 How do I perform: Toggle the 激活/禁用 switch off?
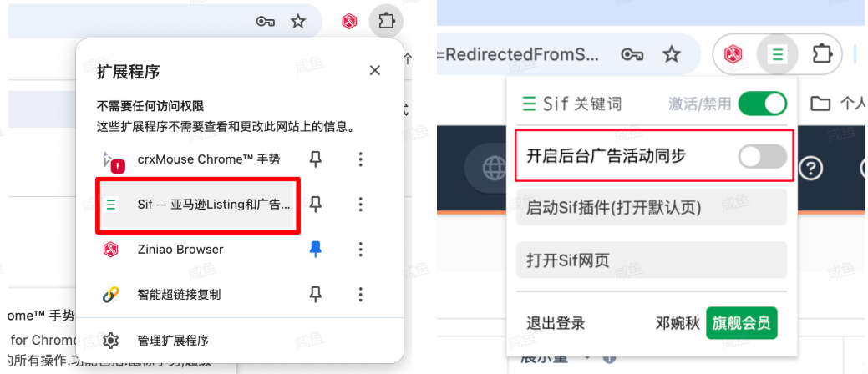point(762,104)
